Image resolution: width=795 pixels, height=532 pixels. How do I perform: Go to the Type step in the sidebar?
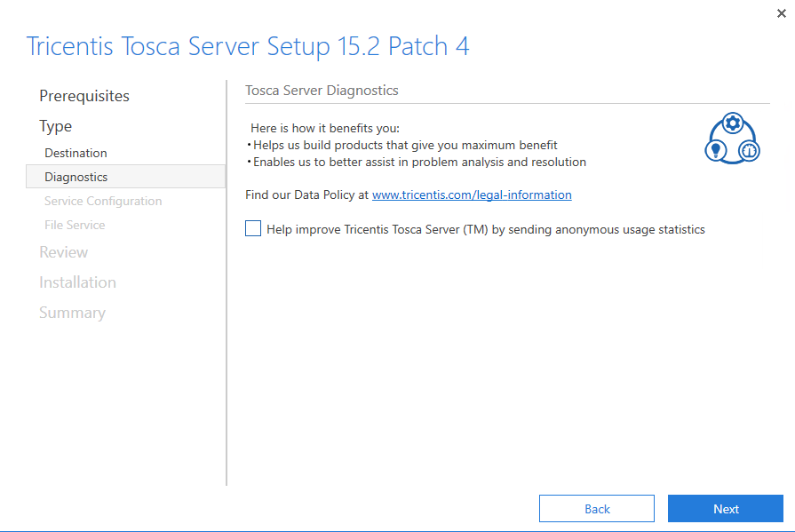tap(56, 126)
